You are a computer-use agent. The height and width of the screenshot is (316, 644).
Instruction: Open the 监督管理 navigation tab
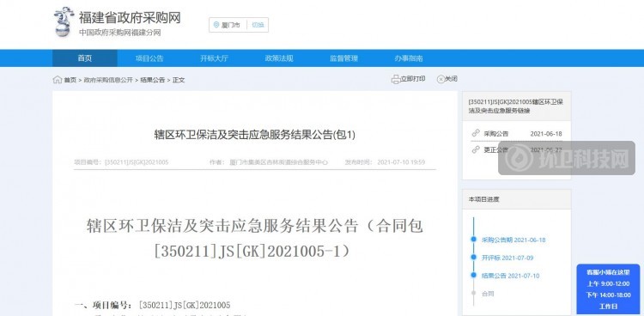tap(343, 58)
